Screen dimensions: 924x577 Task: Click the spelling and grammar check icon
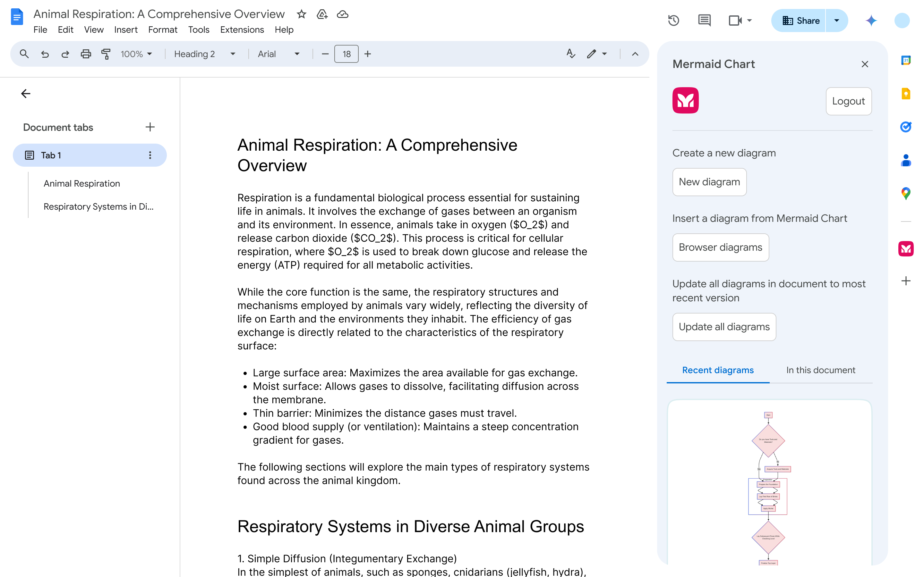pos(570,54)
